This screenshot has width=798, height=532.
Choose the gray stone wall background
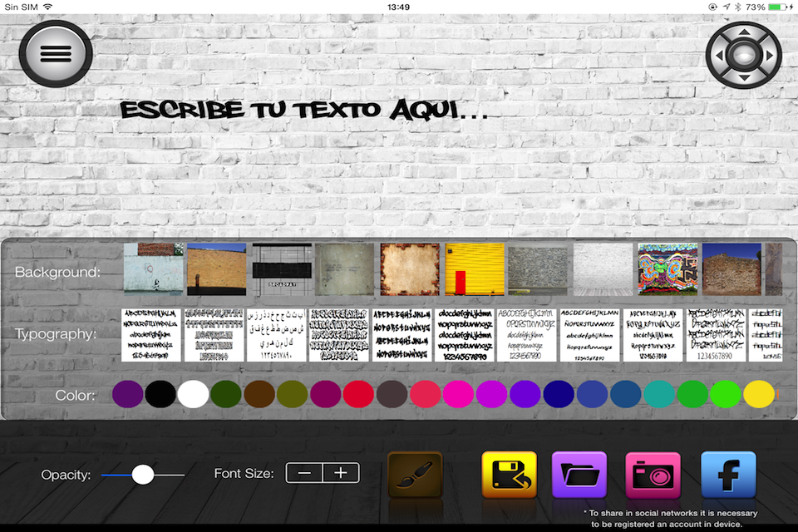pos(538,269)
